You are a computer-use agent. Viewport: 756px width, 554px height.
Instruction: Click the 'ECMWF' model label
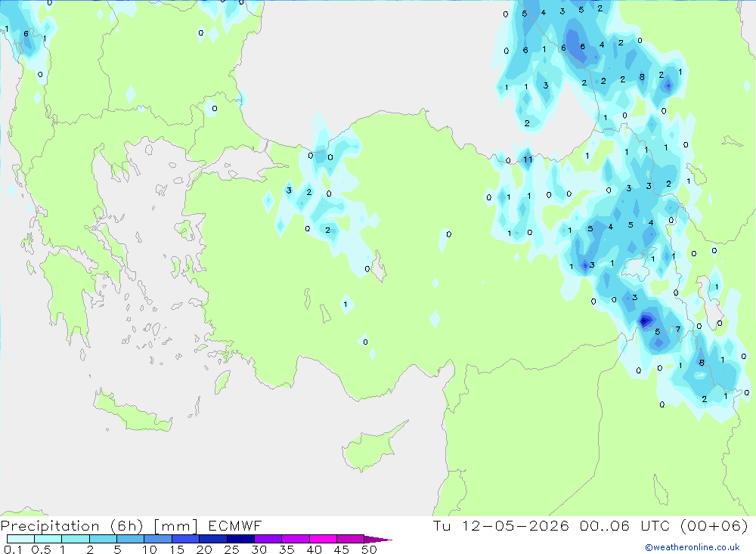click(235, 525)
